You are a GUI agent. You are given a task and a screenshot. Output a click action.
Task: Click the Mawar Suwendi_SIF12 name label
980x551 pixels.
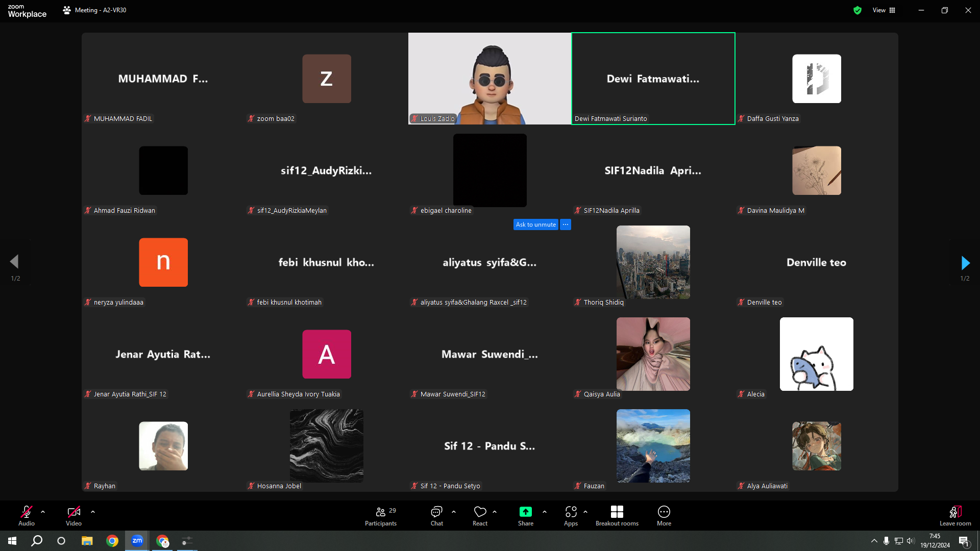coord(453,394)
